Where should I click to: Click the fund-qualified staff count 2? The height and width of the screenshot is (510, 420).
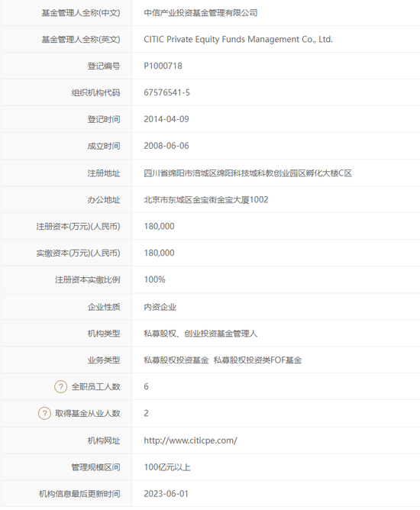pos(146,413)
